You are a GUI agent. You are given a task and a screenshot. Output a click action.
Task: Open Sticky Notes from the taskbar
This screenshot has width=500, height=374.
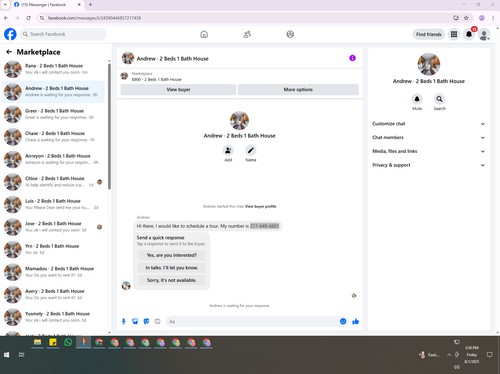pyautogui.click(x=53, y=342)
